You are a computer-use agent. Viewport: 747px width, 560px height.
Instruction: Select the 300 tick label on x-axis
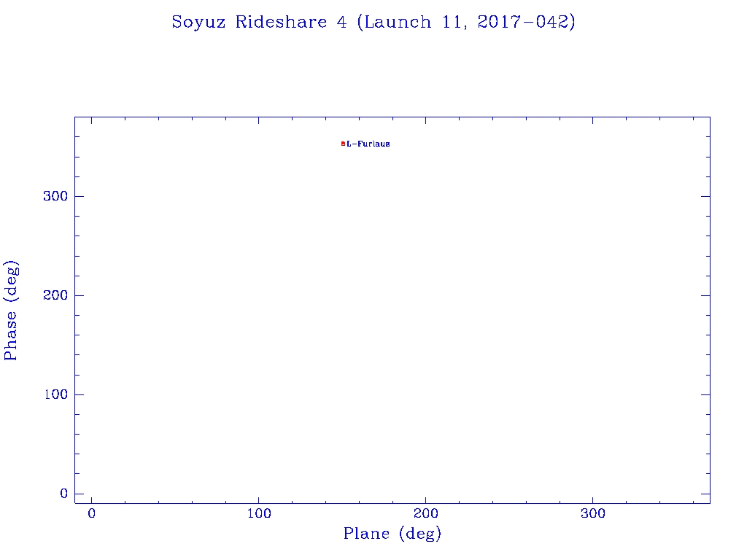point(592,514)
